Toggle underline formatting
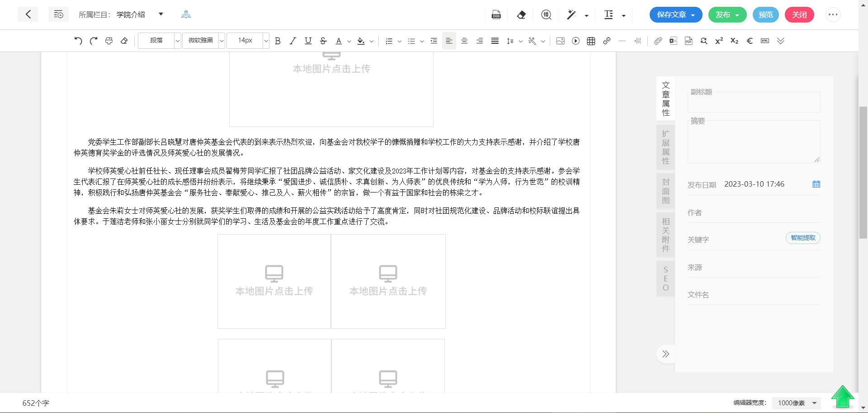 [308, 41]
